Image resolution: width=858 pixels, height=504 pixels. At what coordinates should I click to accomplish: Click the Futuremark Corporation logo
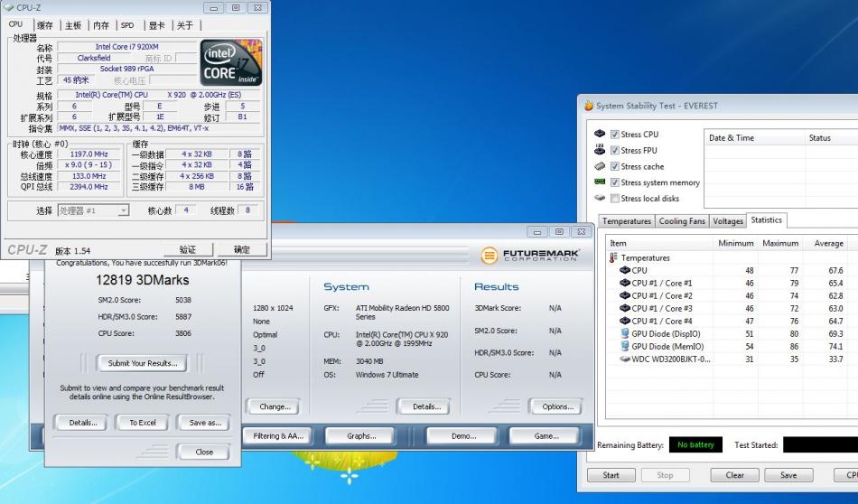(529, 255)
